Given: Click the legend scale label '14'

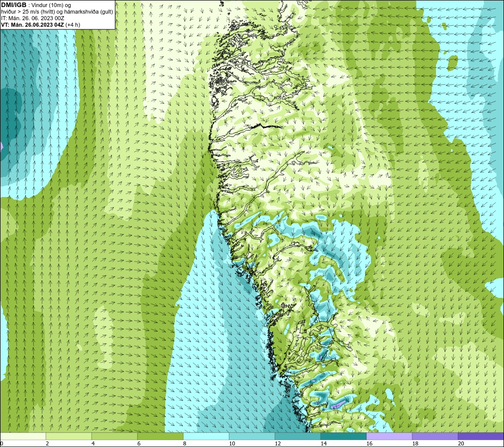Looking at the screenshot, I should (324, 444).
